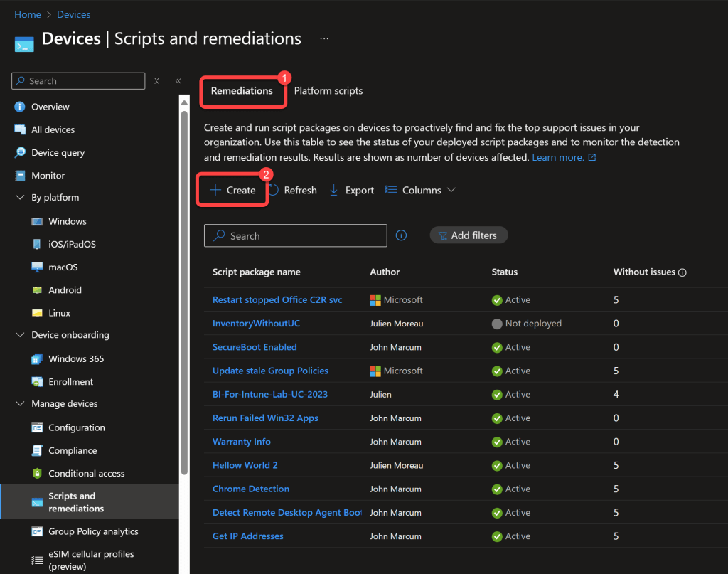Collapse the Manage devices section
This screenshot has height=574, width=728.
tap(19, 404)
